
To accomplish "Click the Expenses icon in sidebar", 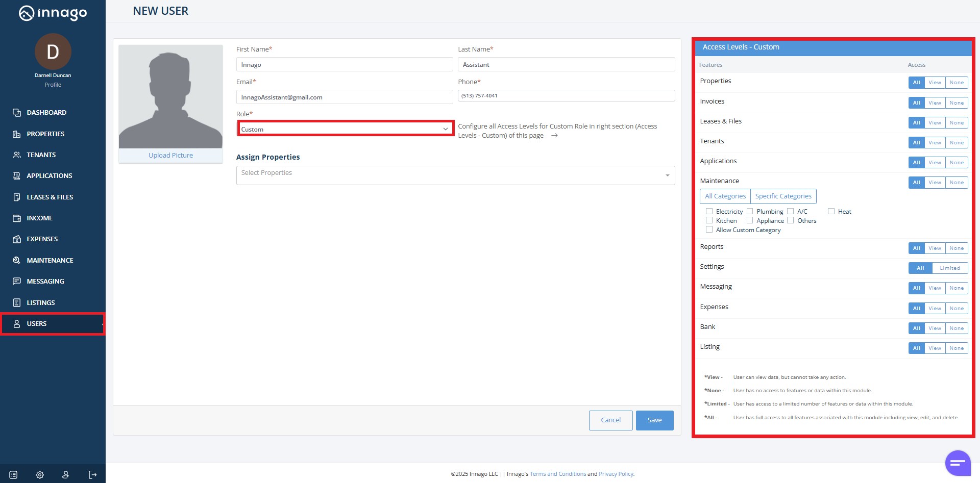I will 17,239.
